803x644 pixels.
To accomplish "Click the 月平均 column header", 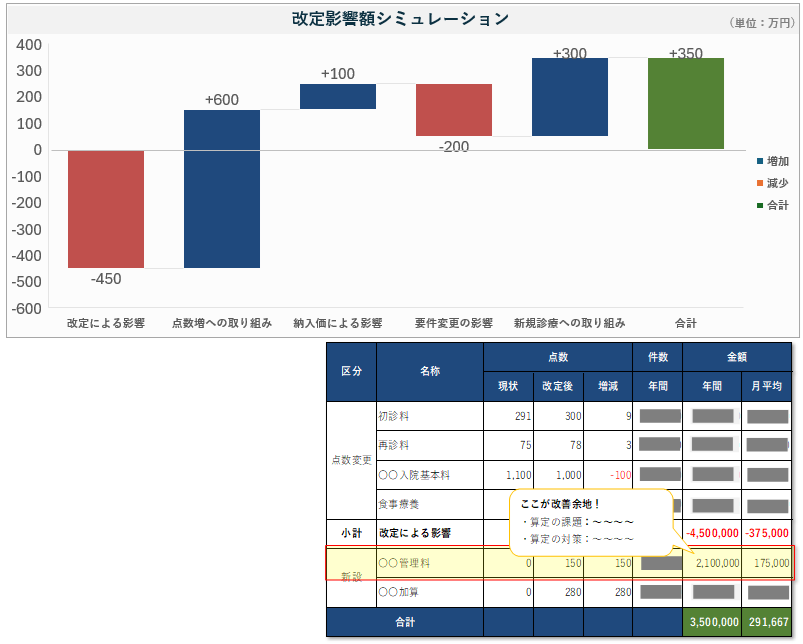I will tap(767, 386).
